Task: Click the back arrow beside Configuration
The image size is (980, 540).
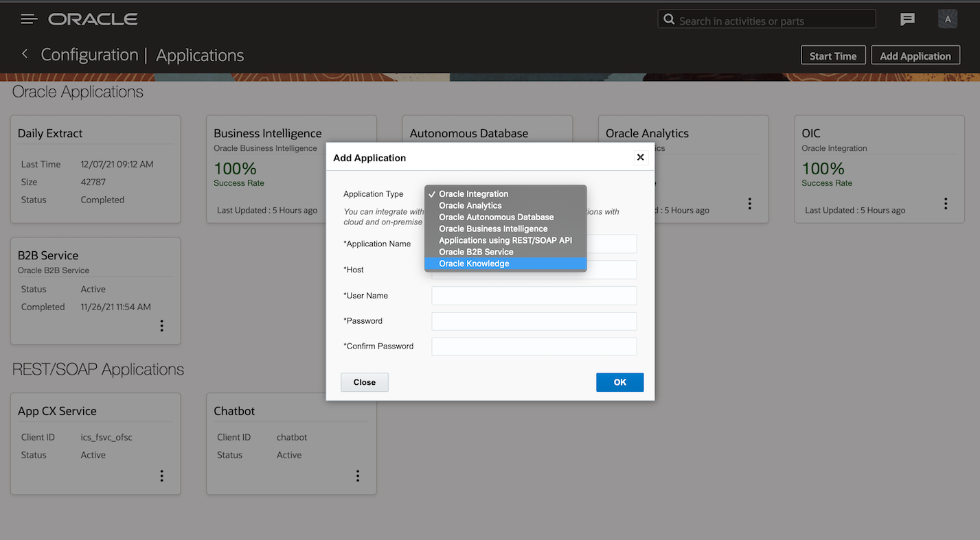Action: coord(25,54)
